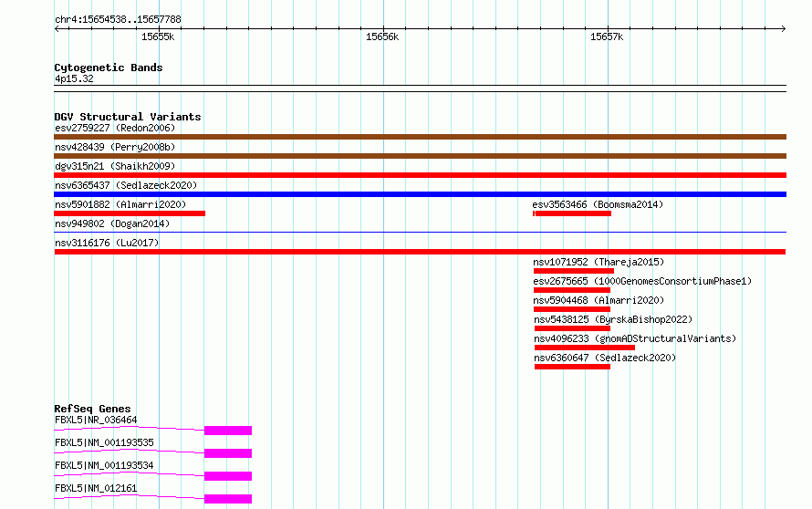
Task: Click the chr4:15654538..15657788 coordinate label
Action: pyautogui.click(x=118, y=20)
